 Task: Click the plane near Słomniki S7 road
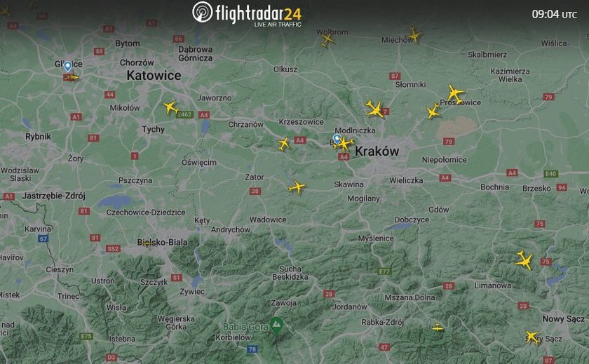375,109
